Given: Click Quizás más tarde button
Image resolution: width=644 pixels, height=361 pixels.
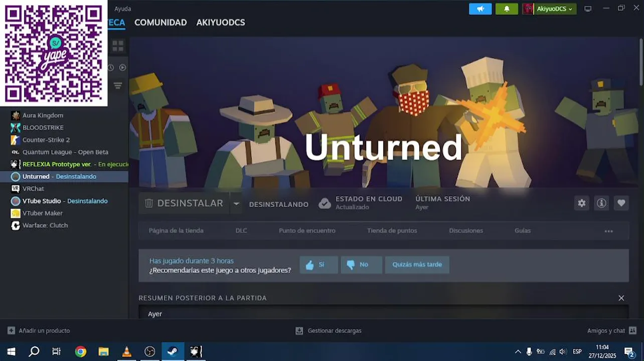Looking at the screenshot, I should pos(417,265).
